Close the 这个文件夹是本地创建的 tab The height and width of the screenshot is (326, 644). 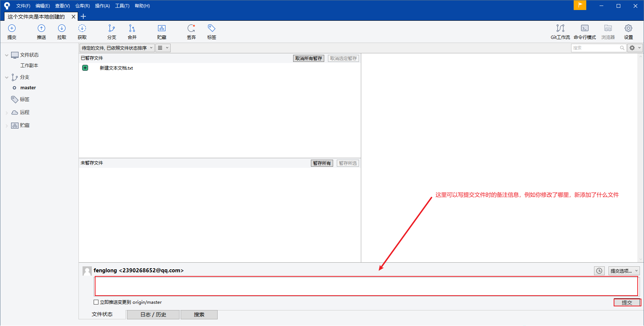[73, 17]
